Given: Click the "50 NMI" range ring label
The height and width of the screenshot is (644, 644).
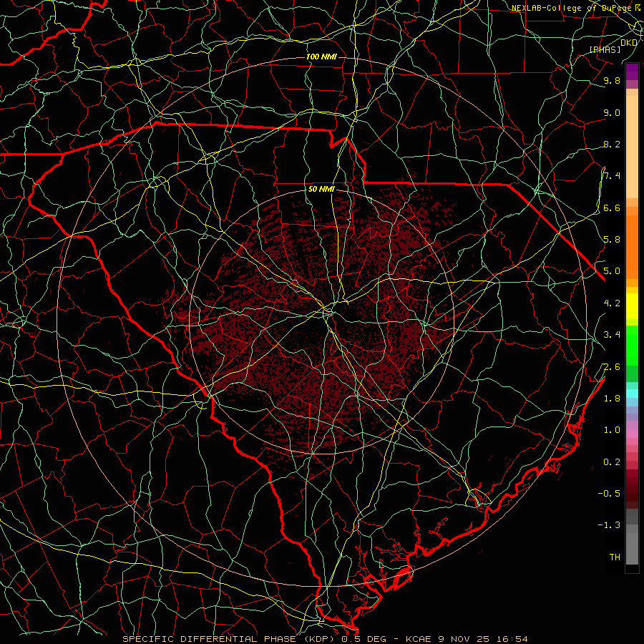Looking at the screenshot, I should click(321, 189).
